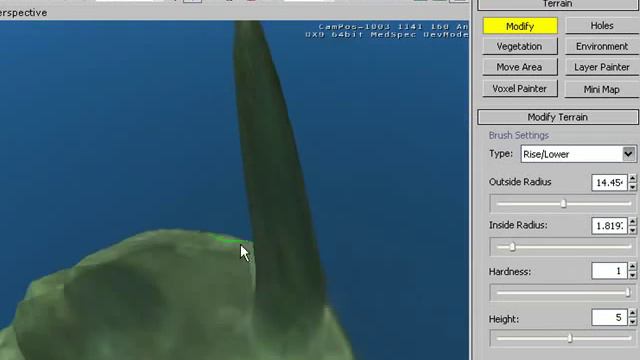Click the Inside Radius value field
640x360 pixels.
609,226
